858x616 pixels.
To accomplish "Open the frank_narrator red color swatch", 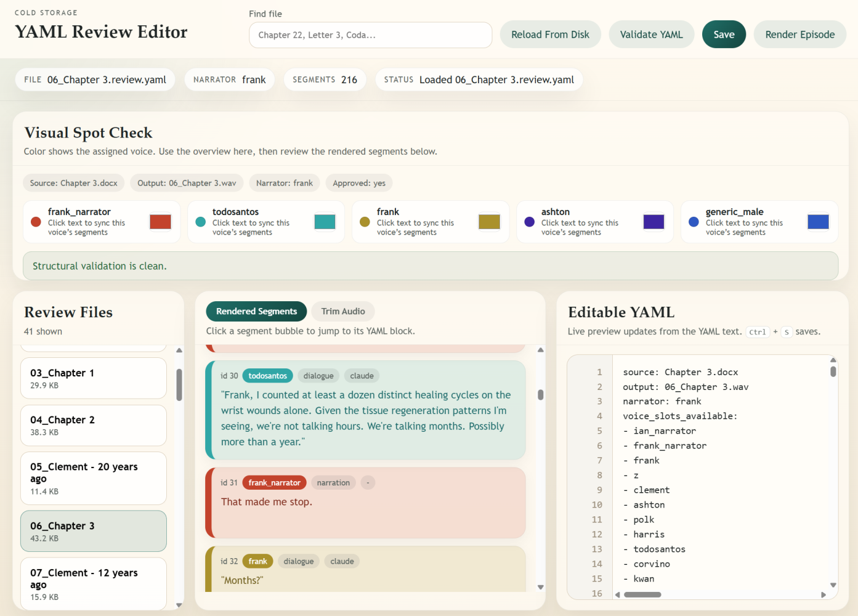I will point(160,222).
